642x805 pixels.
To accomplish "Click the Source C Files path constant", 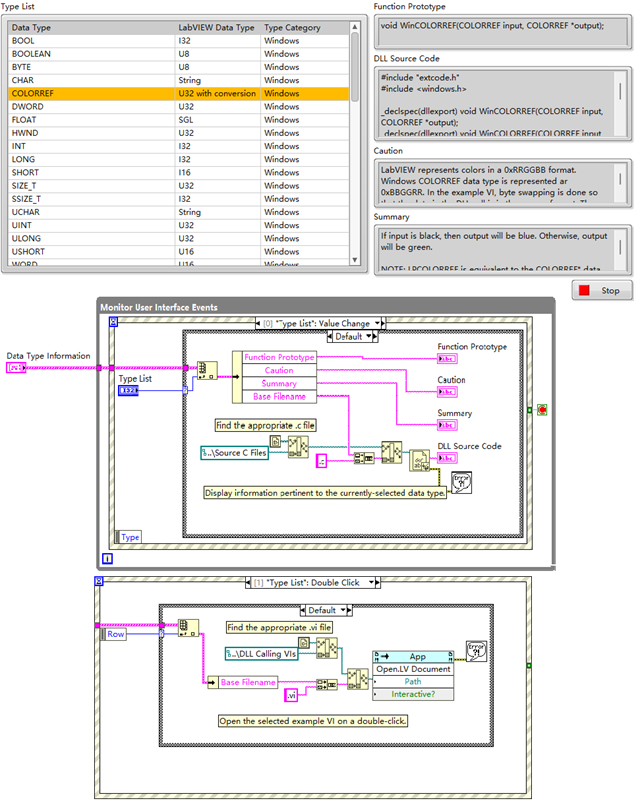I will [x=235, y=453].
